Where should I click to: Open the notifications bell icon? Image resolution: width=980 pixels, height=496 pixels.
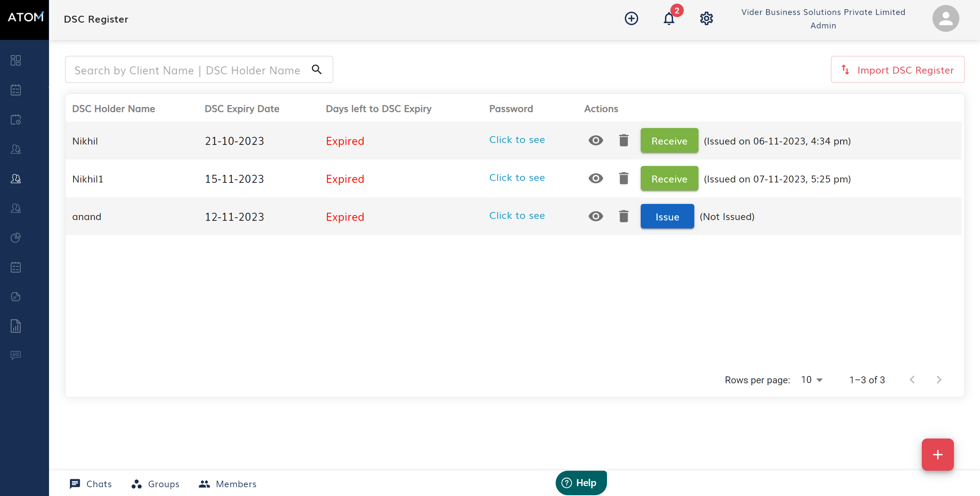pos(669,18)
